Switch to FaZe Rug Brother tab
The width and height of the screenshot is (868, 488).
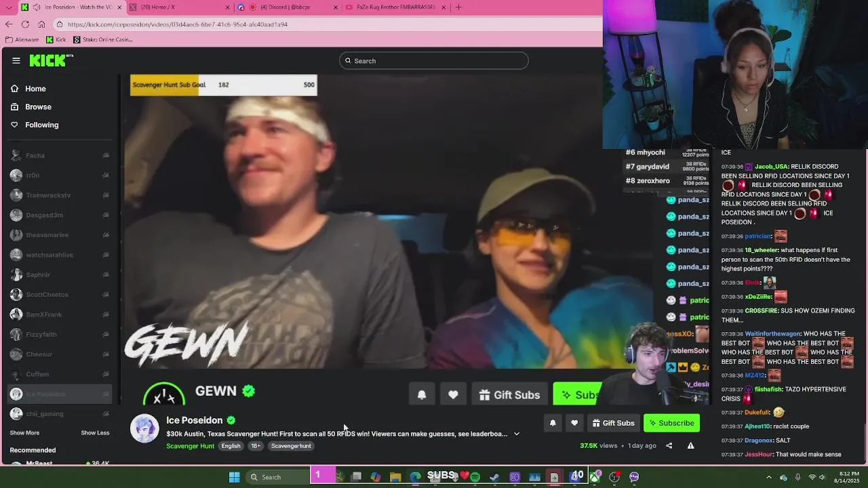[x=396, y=7]
